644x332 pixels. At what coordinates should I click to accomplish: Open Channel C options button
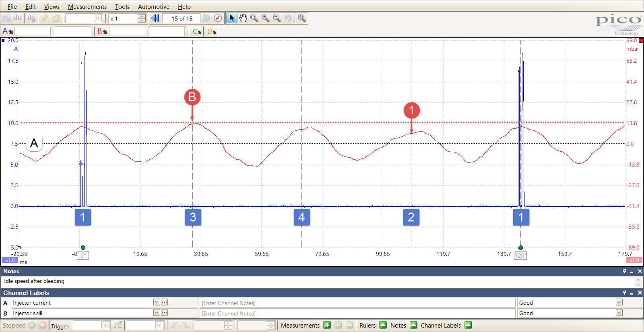click(197, 31)
